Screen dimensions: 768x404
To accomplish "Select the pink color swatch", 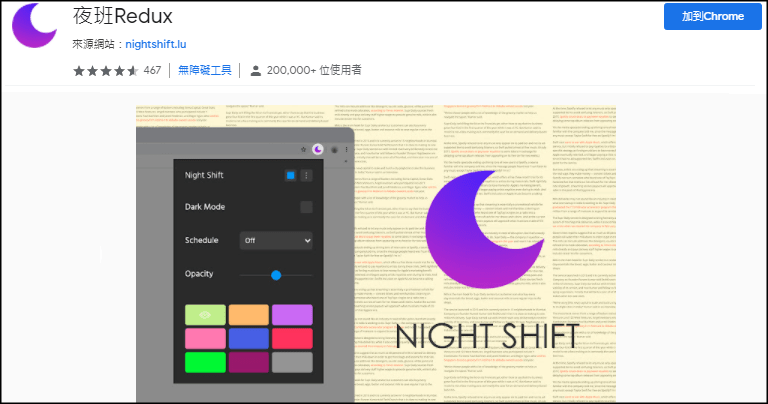I will (205, 338).
